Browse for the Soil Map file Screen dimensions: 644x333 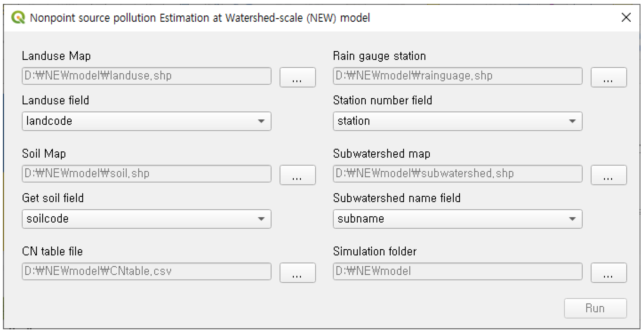[x=297, y=175]
